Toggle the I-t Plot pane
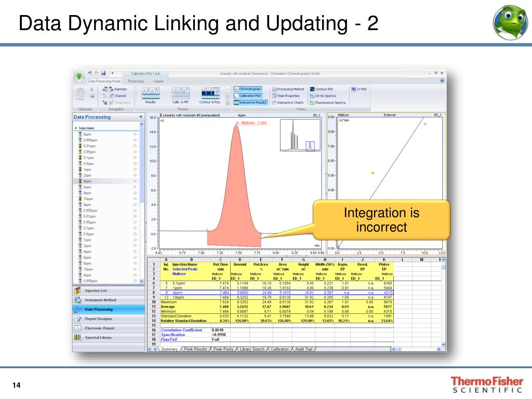This screenshot has width=532, height=399. click(359, 89)
